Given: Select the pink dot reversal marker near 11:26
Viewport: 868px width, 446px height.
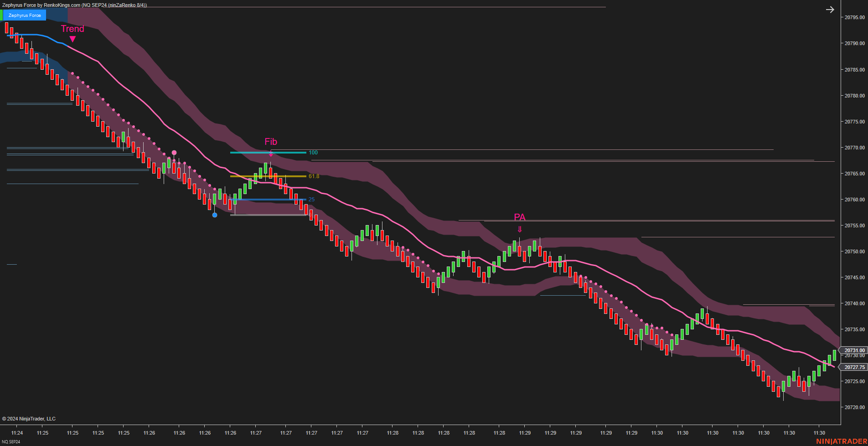Looking at the screenshot, I should 174,153.
